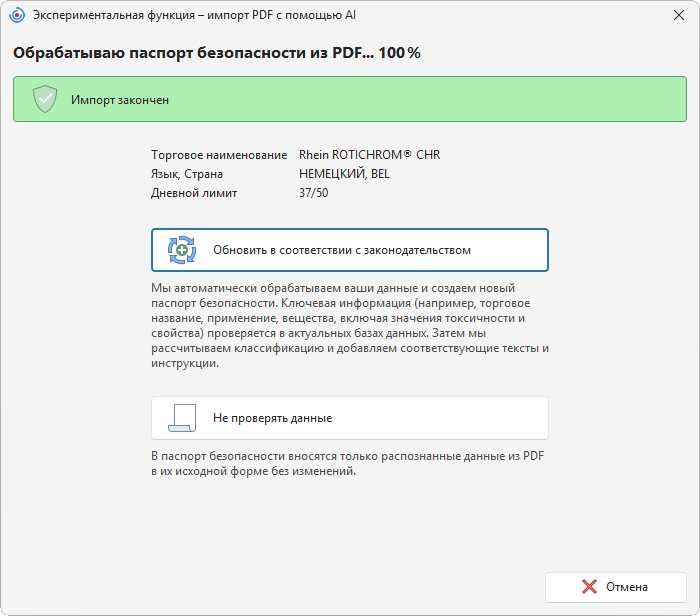The width and height of the screenshot is (700, 616).
Task: Click the green shield checkmark icon
Action: (x=45, y=99)
